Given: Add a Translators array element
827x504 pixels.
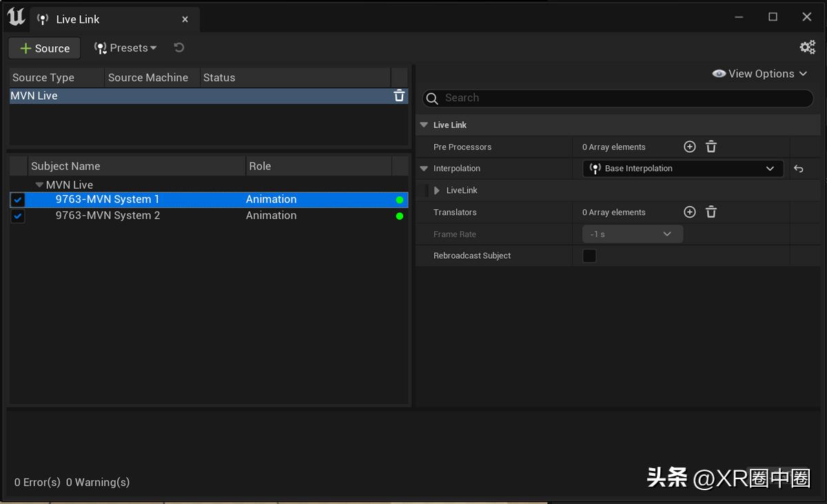Looking at the screenshot, I should 689,212.
